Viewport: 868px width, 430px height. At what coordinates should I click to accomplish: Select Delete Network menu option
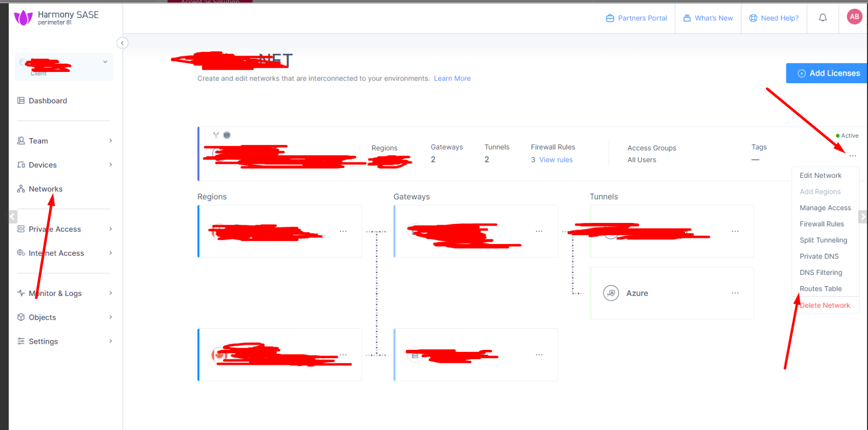click(825, 305)
